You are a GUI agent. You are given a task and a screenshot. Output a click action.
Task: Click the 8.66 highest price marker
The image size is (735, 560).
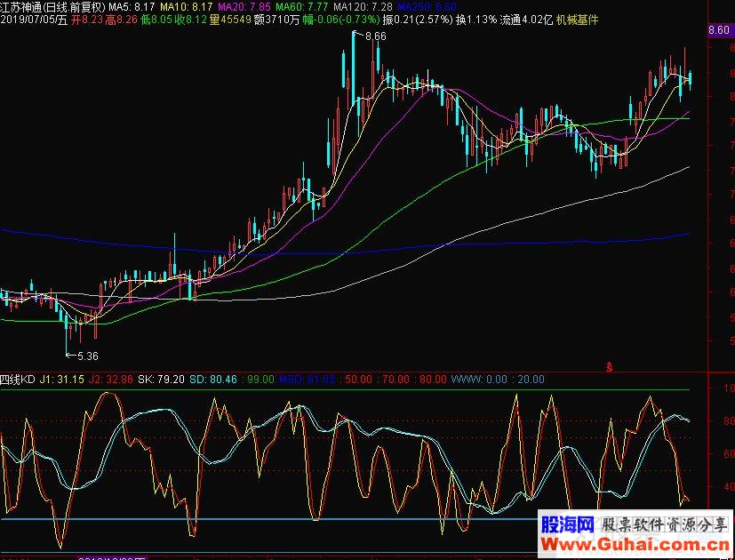(375, 36)
